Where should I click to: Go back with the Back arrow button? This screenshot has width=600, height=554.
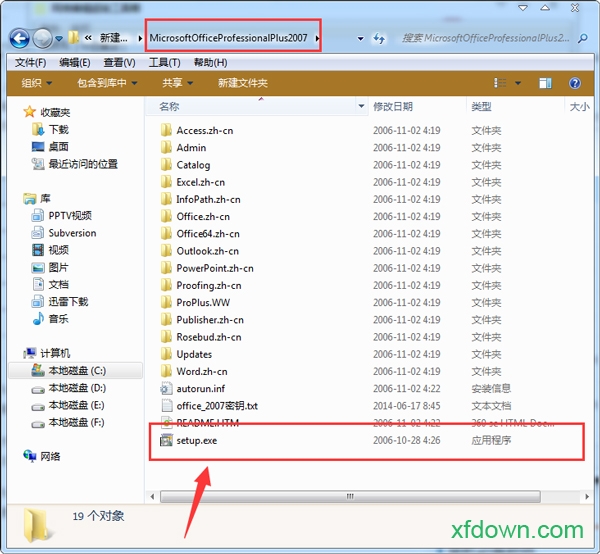(19, 38)
